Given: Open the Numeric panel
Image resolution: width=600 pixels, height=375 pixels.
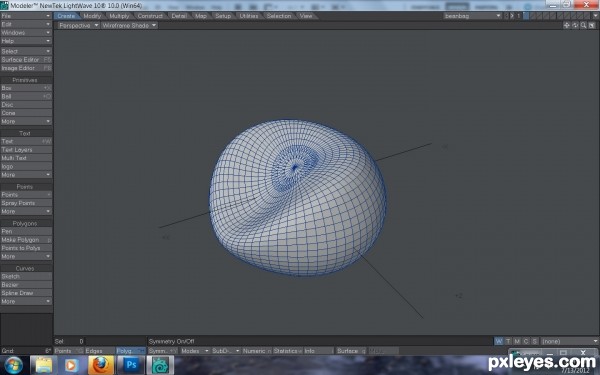Looking at the screenshot, I should point(257,351).
